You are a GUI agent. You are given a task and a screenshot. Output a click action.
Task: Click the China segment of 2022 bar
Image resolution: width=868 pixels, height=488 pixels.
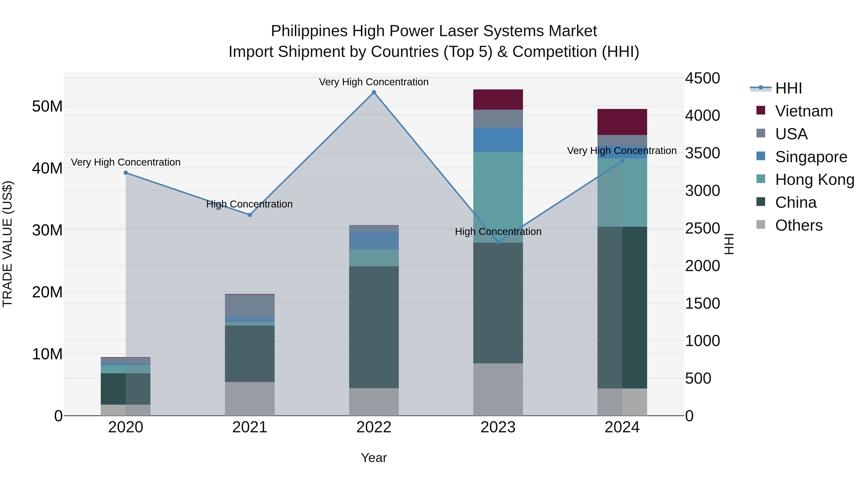(374, 327)
